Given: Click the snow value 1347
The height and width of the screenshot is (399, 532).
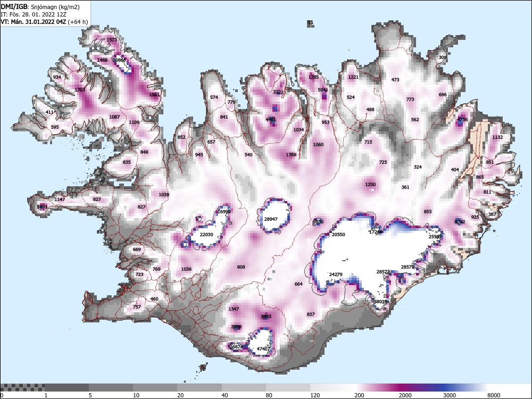Looking at the screenshot, I should tap(234, 309).
